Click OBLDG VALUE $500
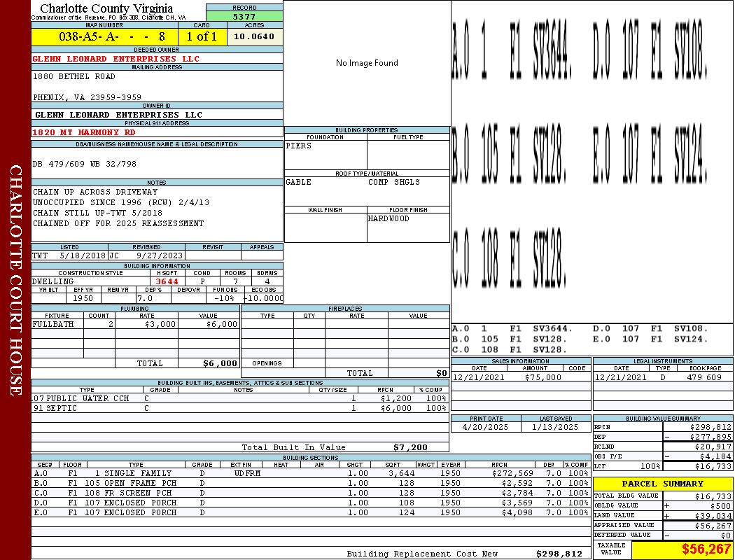Image resolution: width=735 pixels, height=560 pixels. (722, 506)
